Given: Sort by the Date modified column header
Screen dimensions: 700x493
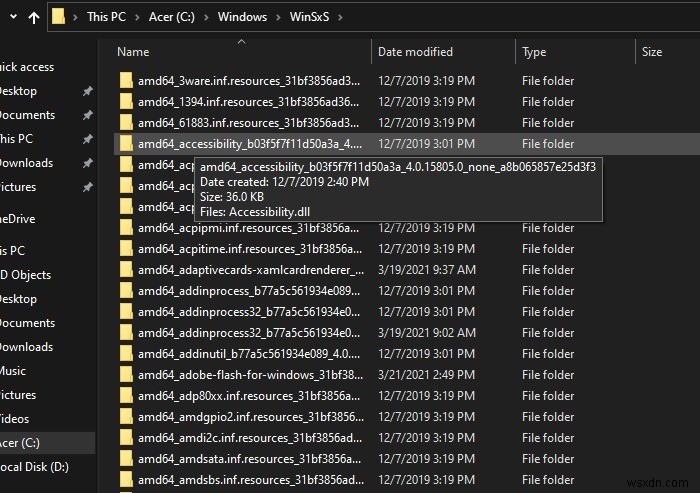Looking at the screenshot, I should [415, 52].
